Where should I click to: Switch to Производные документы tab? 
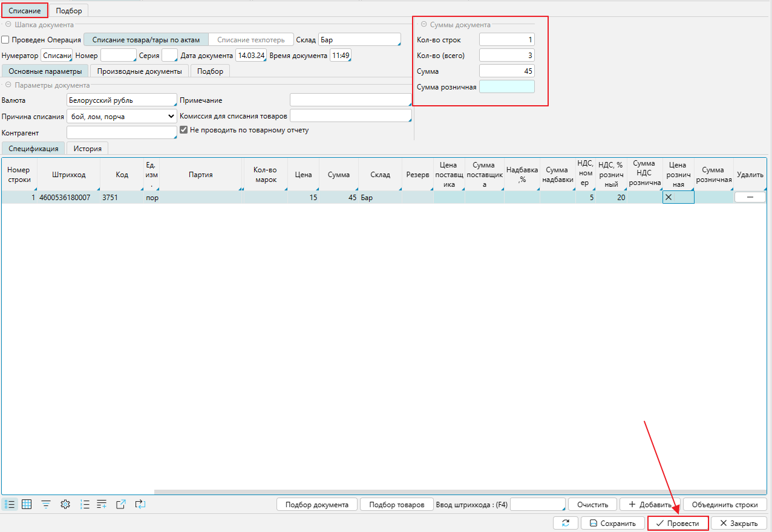click(x=139, y=71)
